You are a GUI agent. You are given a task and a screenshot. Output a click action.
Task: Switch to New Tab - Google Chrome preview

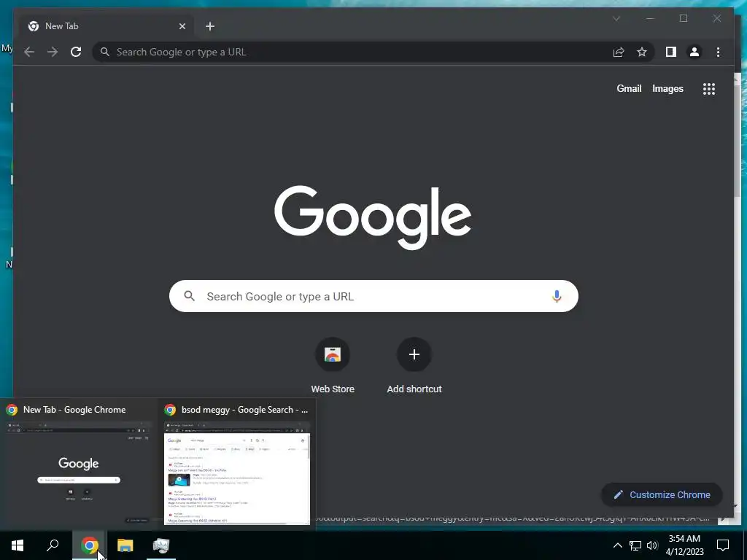click(79, 464)
